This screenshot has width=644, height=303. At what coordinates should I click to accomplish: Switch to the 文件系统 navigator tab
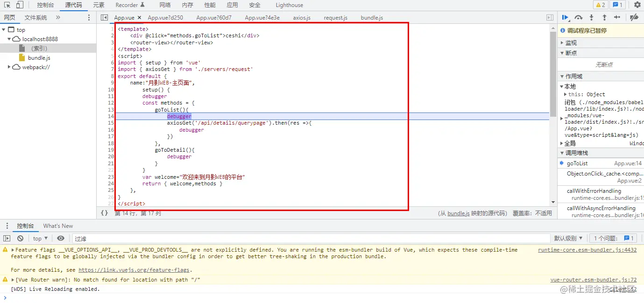click(x=36, y=18)
